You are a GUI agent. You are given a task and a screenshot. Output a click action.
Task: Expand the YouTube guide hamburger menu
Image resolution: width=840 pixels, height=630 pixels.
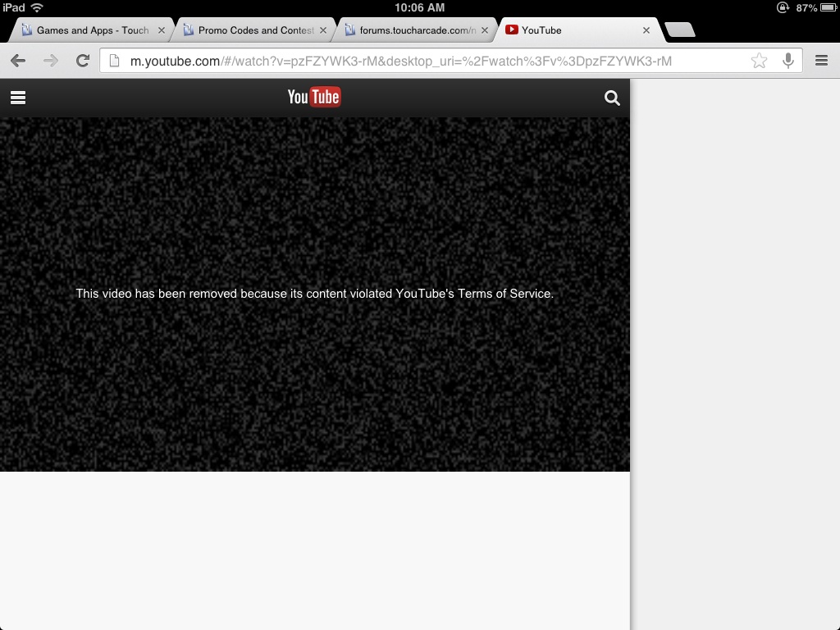pos(18,98)
